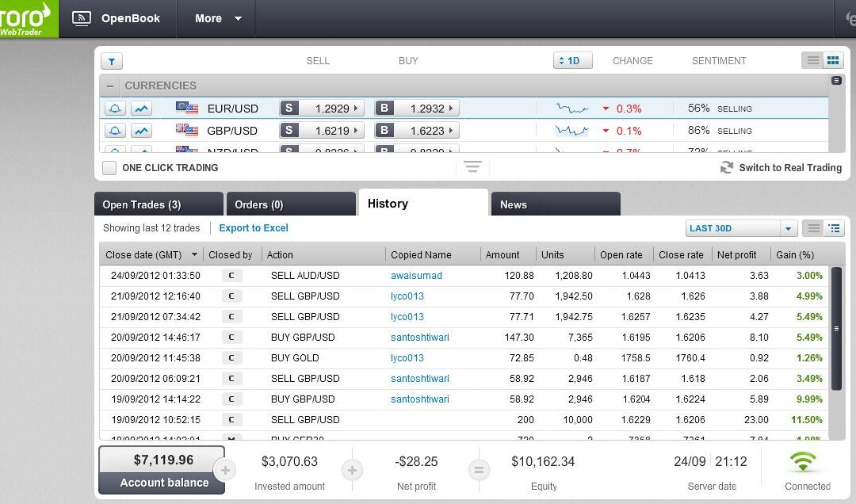856x504 pixels.
Task: Select detailed list view in History panel
Action: 834,228
